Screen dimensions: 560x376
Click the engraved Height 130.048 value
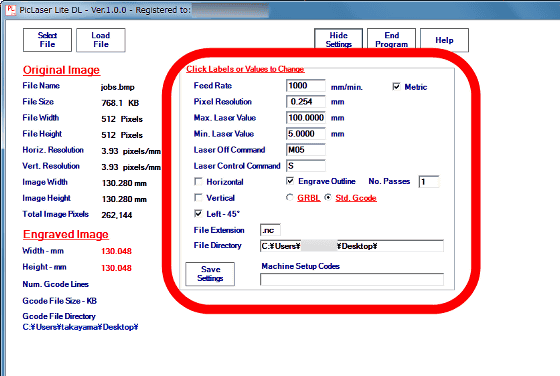pyautogui.click(x=116, y=268)
